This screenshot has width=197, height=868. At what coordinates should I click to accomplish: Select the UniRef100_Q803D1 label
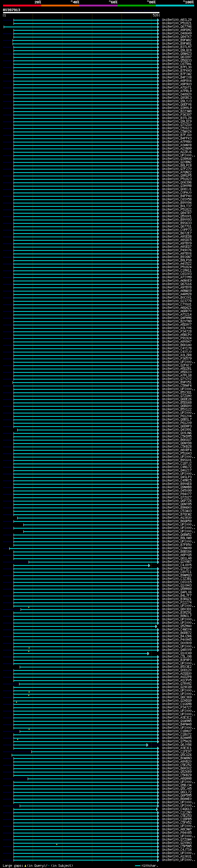[x=177, y=609]
